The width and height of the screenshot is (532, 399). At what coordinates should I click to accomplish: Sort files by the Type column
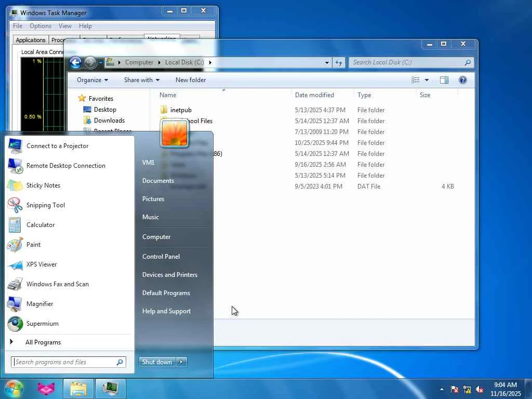point(385,95)
